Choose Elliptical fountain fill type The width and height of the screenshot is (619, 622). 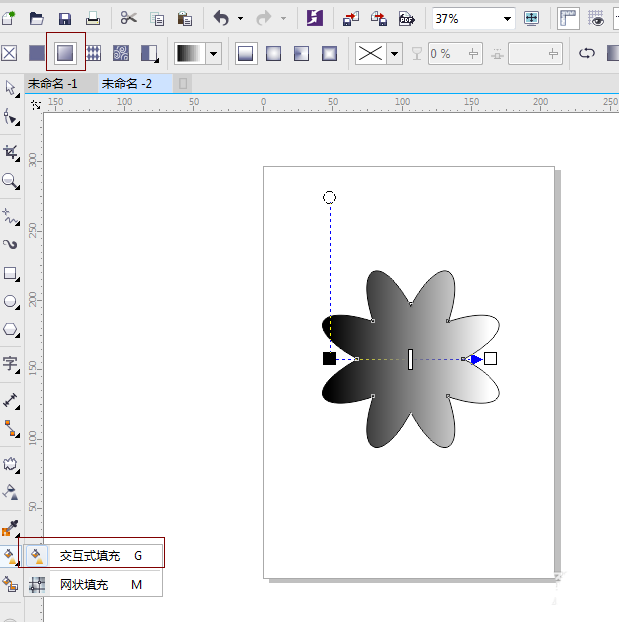(273, 53)
